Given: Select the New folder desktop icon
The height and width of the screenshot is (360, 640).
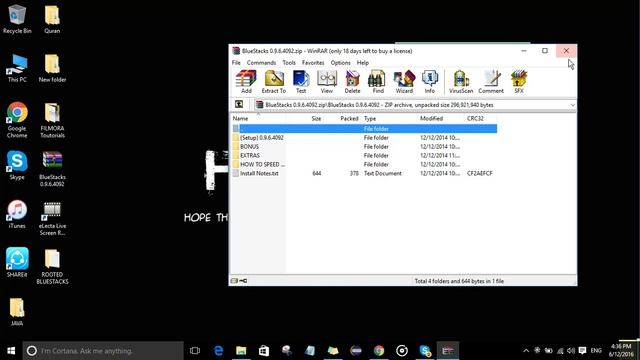Looking at the screenshot, I should 52,68.
